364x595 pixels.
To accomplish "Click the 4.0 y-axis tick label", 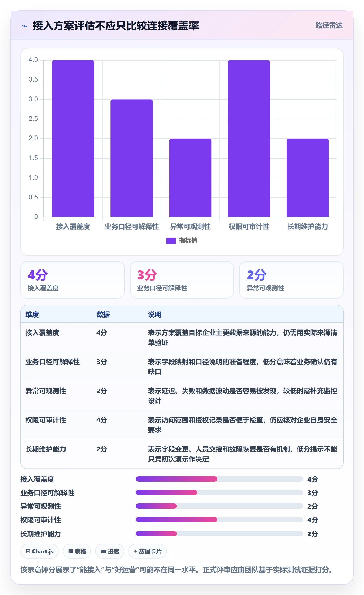I will pyautogui.click(x=33, y=60).
